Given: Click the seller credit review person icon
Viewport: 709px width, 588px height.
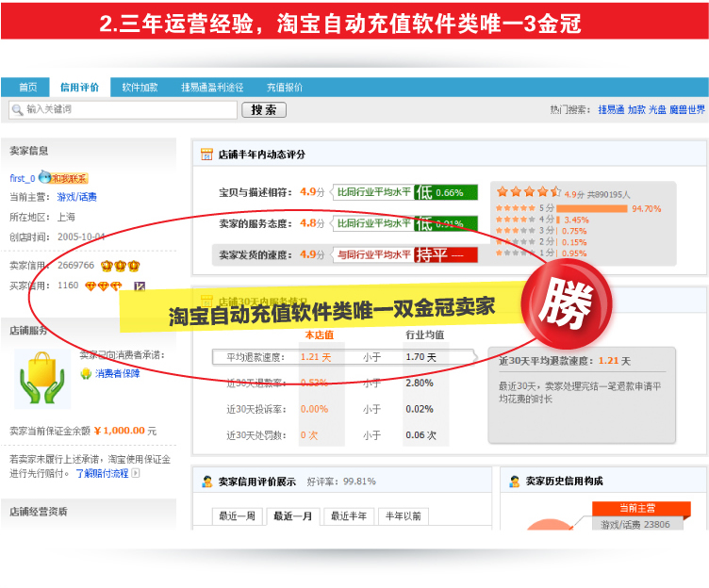Looking at the screenshot, I should pos(207,482).
